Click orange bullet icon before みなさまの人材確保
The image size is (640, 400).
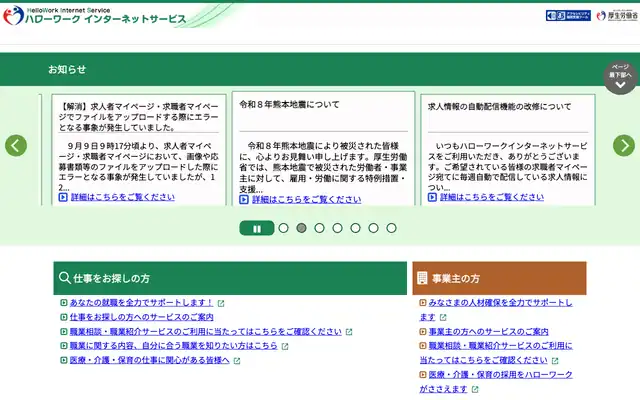tap(423, 303)
